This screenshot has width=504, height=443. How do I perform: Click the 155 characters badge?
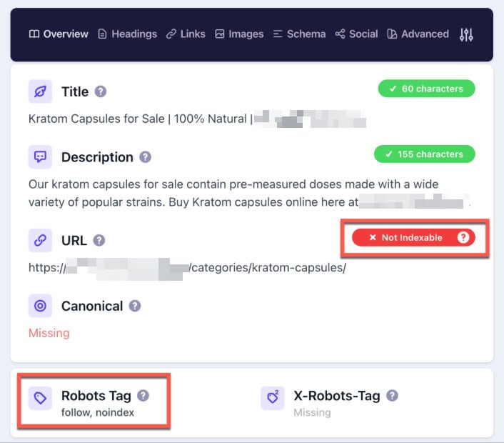tap(425, 154)
